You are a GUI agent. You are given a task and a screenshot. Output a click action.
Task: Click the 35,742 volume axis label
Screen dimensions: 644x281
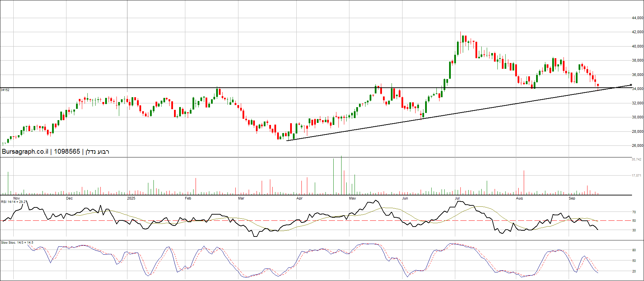tap(636, 159)
